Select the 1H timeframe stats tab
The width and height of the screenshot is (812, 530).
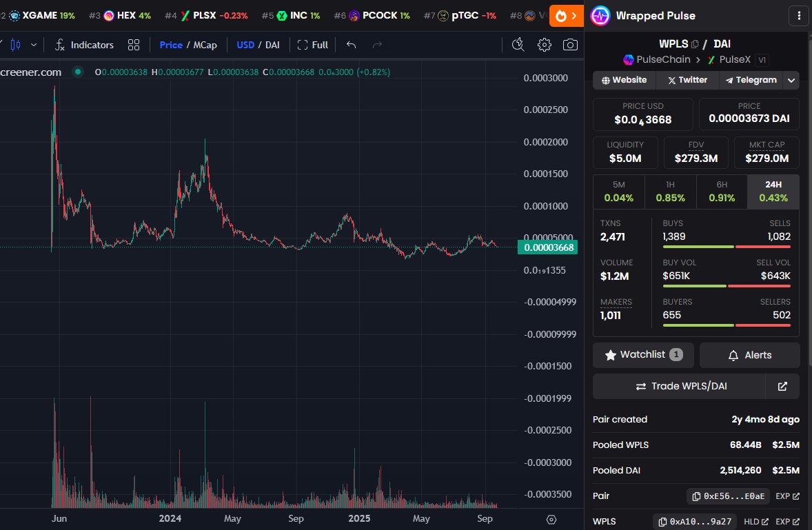click(x=670, y=192)
